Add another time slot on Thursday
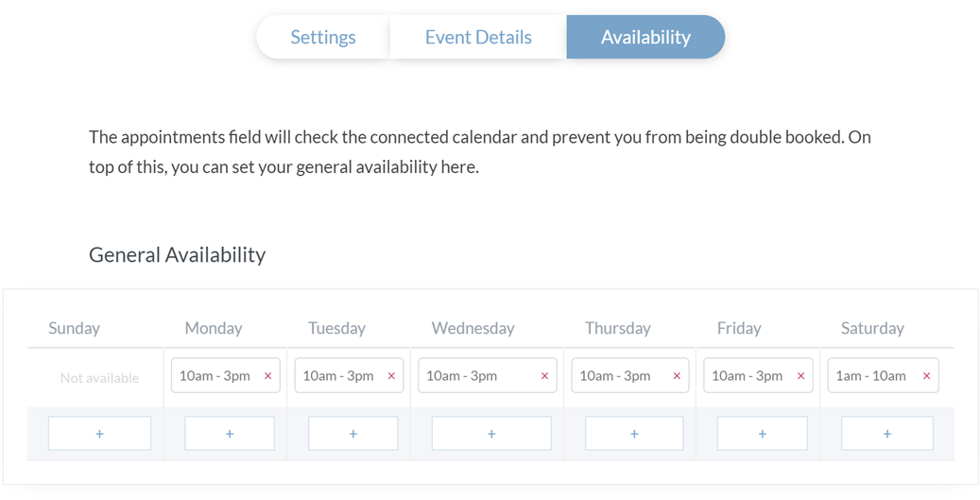Screen dimensions: 980x500 (634, 434)
